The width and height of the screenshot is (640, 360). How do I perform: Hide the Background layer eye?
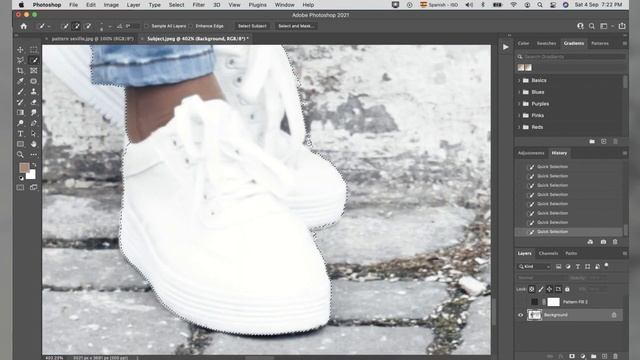coord(520,315)
